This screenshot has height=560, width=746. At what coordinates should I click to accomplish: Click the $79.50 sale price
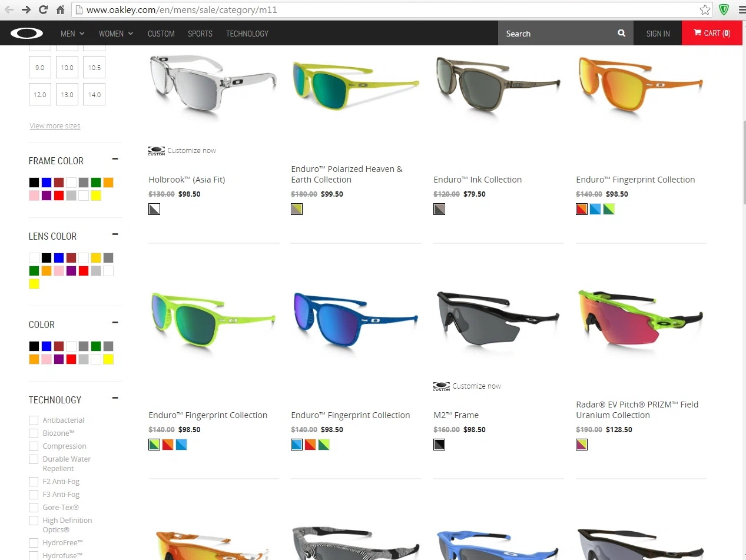coord(475,194)
